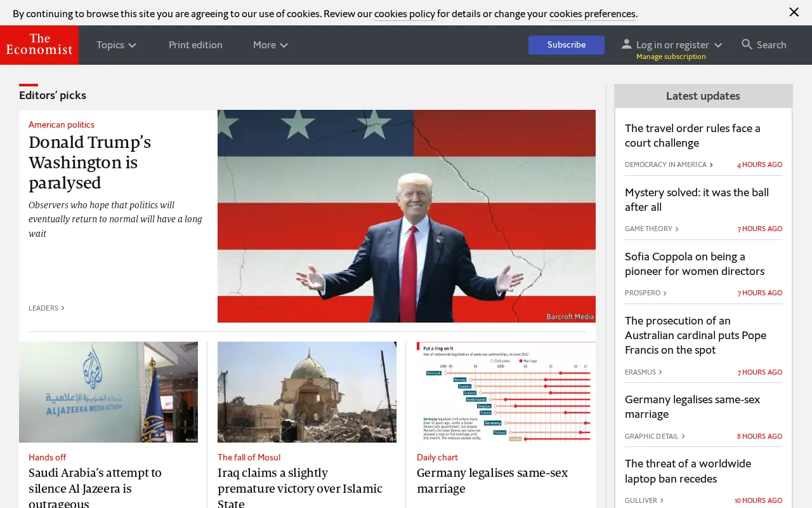Open the cookies policy link
Screen dimensions: 812x508
[405, 14]
